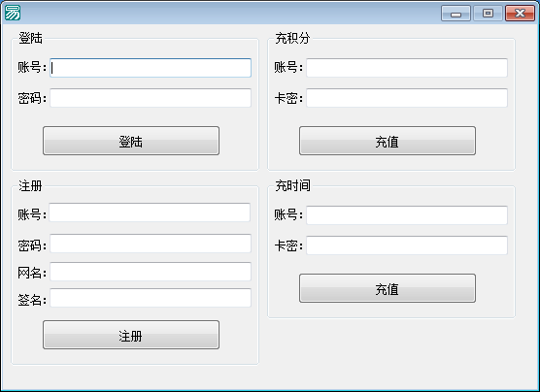The image size is (540, 392).
Task: Select the 账号 field in 充积分 group
Action: 407,68
